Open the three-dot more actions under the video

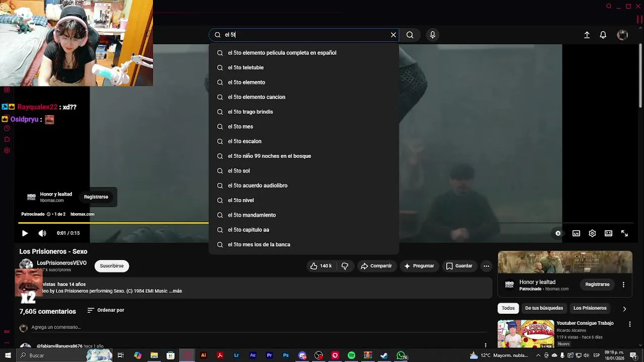coord(486,266)
